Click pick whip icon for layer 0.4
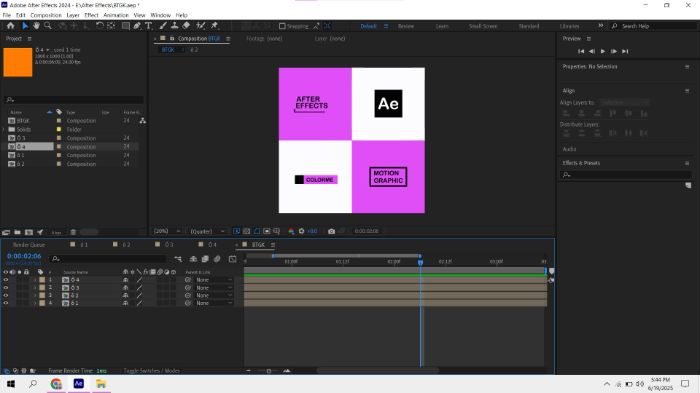700x393 pixels. (x=188, y=280)
